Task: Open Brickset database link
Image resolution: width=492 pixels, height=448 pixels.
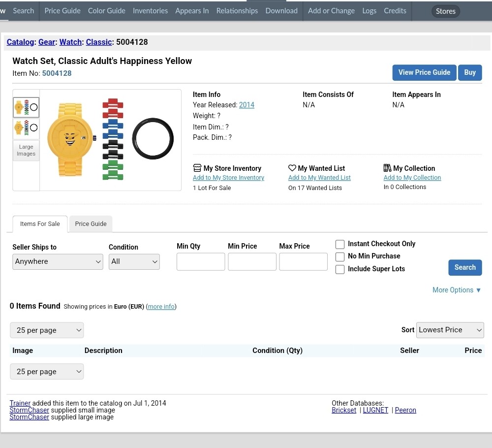Action: pyautogui.click(x=344, y=410)
